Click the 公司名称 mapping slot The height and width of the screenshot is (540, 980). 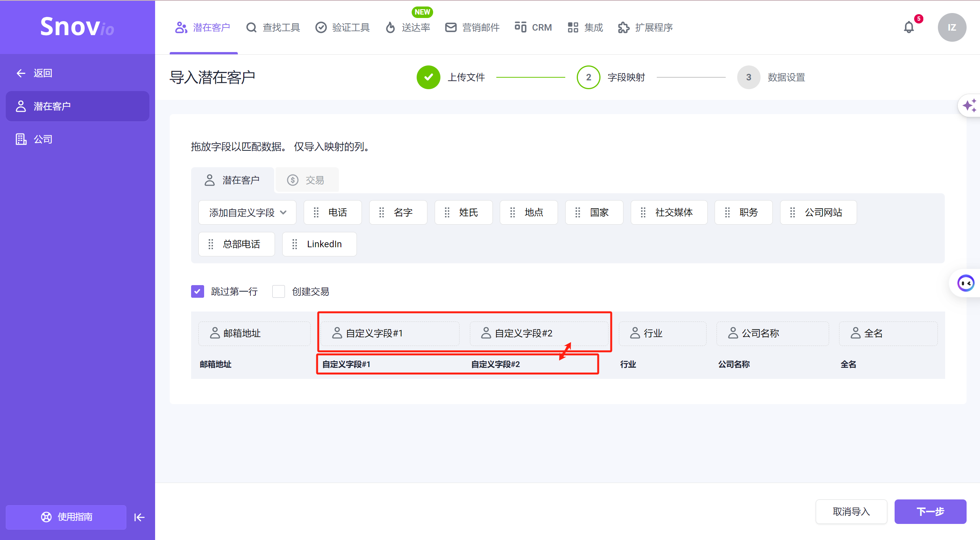pos(772,333)
